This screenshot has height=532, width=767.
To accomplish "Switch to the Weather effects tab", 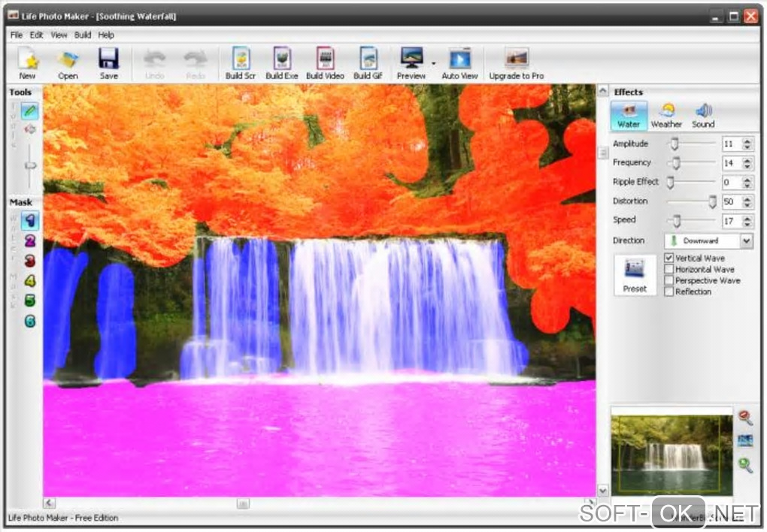I will point(666,116).
